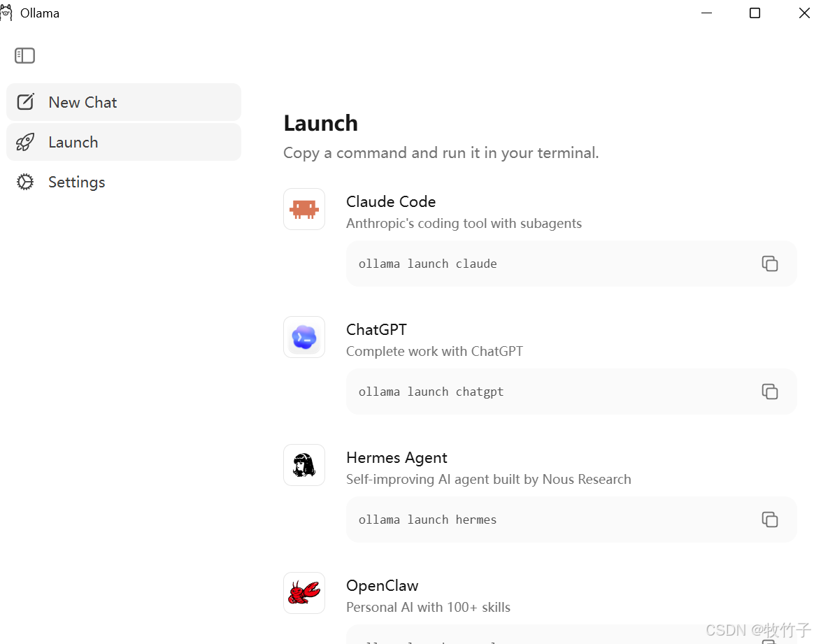The height and width of the screenshot is (644, 814).
Task: Click the ChatGPT title
Action: (376, 329)
